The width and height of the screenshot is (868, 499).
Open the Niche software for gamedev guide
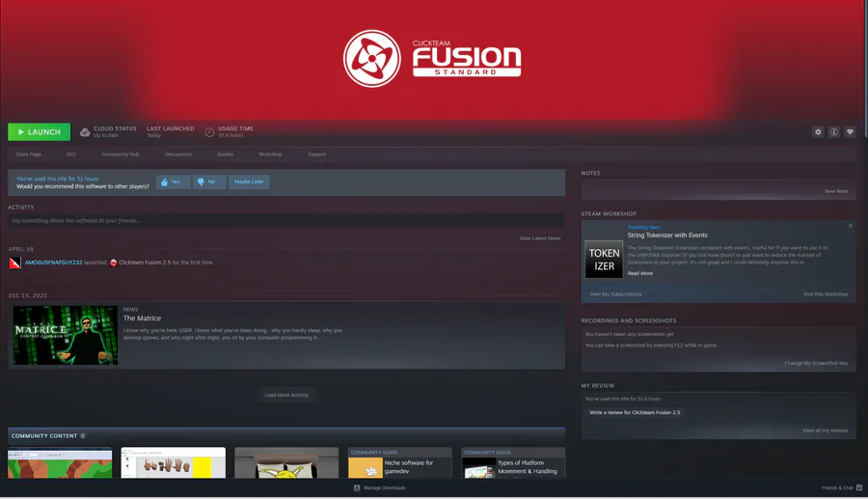point(399,463)
